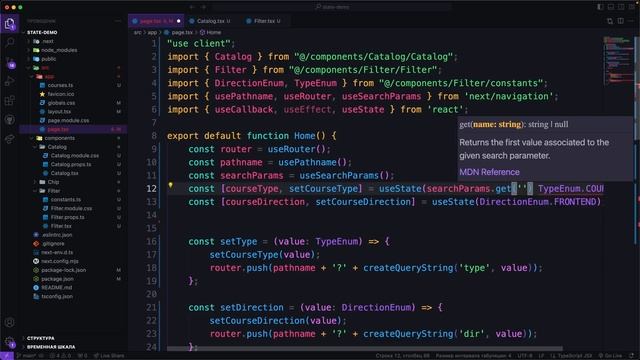640x360 pixels.
Task: Click the line and column position indicator
Action: (402, 356)
